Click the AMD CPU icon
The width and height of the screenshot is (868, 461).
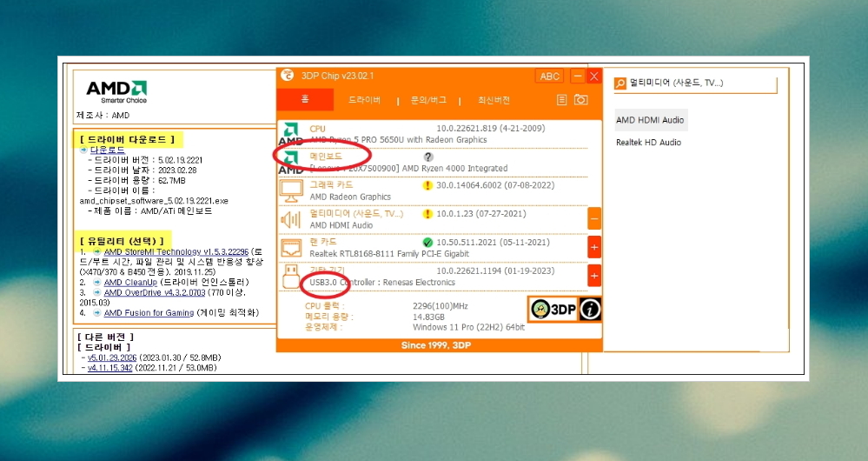click(x=290, y=134)
